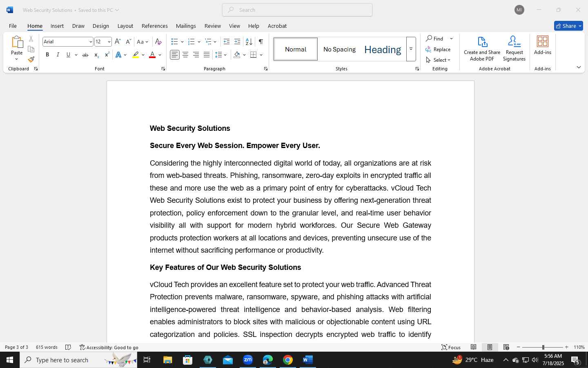
Task: Click the Sort A-Z icon
Action: [249, 42]
